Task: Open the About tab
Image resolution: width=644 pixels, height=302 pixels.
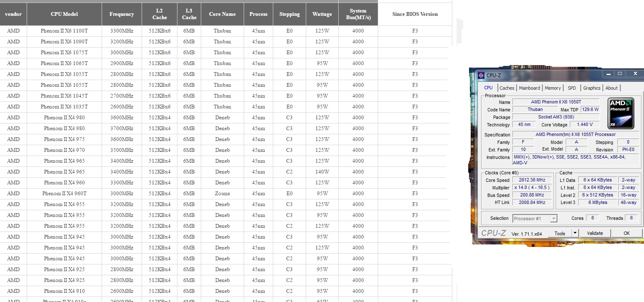Action: (x=612, y=88)
